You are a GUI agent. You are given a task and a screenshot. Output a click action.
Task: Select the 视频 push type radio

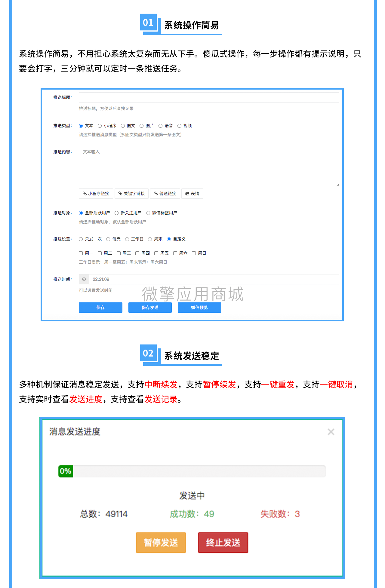[x=179, y=126]
